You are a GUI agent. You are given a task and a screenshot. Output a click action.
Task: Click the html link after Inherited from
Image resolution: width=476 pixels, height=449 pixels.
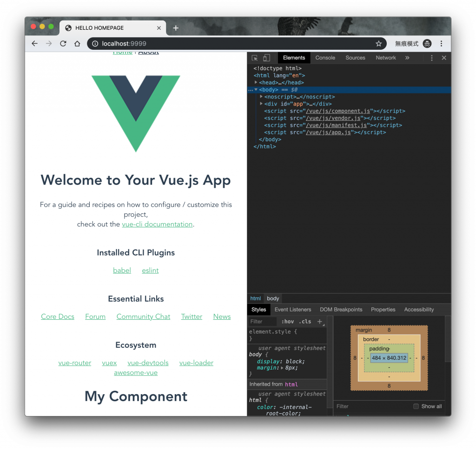291,384
